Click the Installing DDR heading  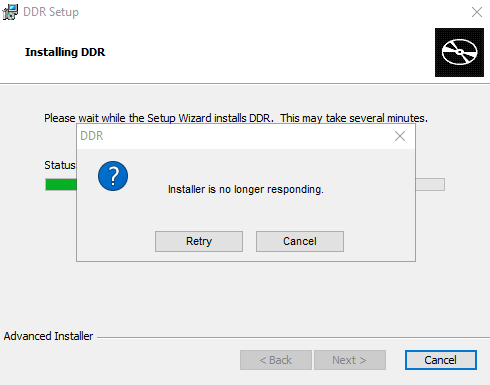click(65, 52)
